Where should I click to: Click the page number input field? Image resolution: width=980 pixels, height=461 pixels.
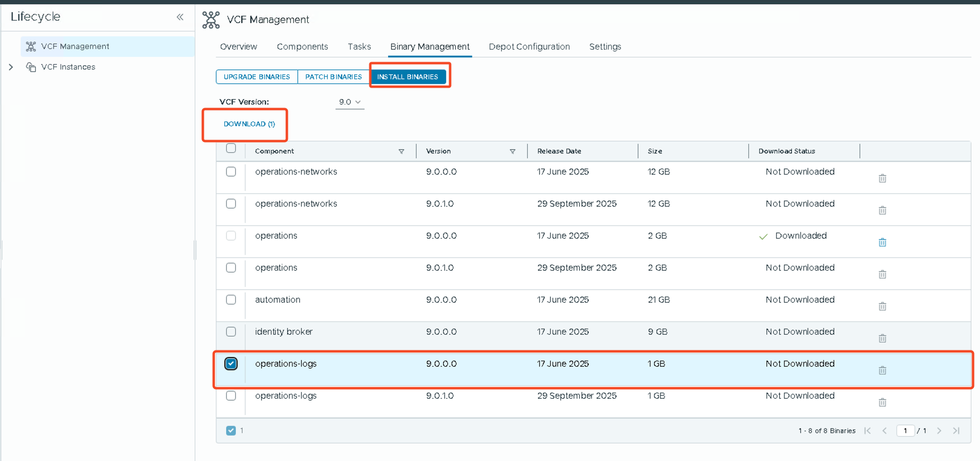pos(905,431)
